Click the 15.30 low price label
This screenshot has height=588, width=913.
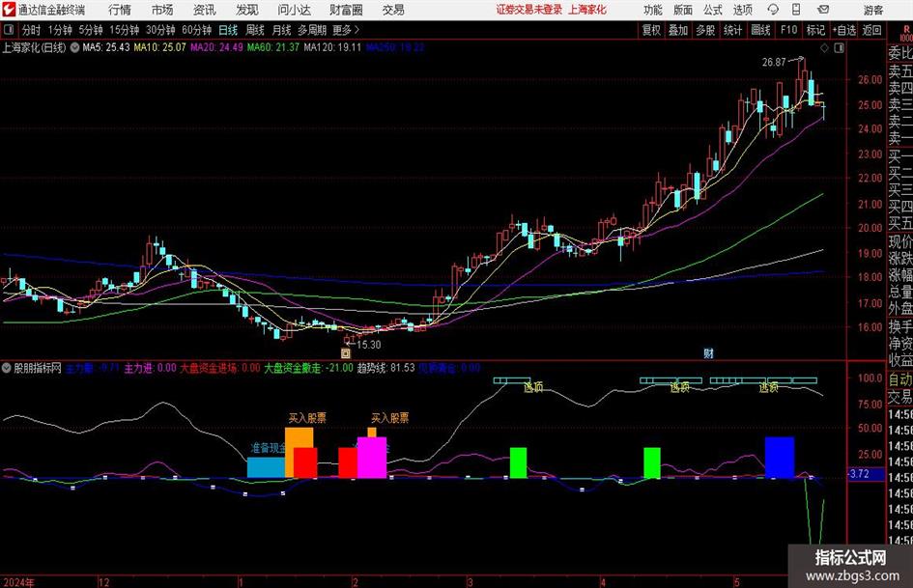click(368, 345)
